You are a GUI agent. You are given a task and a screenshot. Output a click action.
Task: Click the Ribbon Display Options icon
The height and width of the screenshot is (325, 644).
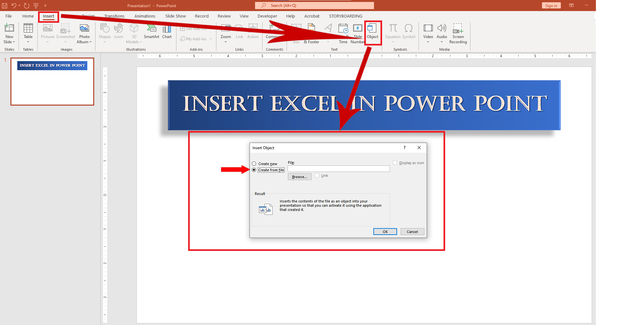pyautogui.click(x=571, y=6)
